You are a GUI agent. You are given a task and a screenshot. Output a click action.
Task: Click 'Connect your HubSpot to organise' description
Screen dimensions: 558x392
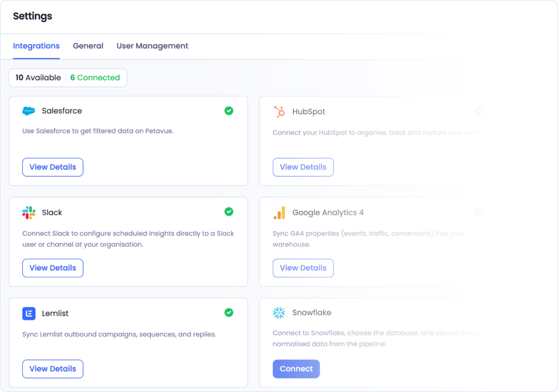(x=377, y=133)
